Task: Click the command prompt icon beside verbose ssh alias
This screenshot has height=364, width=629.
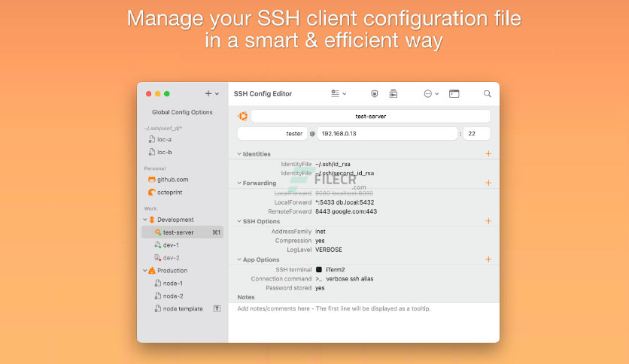Action: pyautogui.click(x=318, y=279)
